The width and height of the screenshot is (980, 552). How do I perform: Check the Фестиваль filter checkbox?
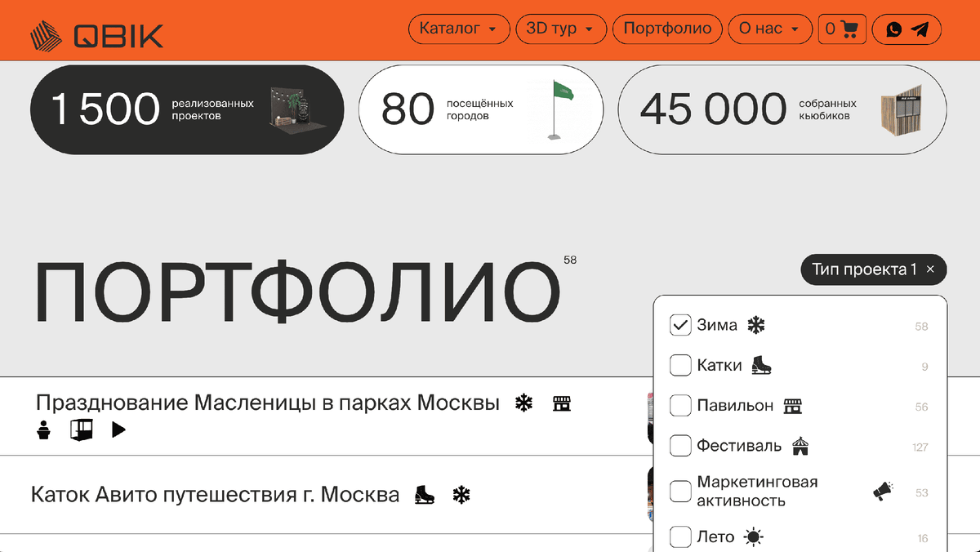tap(680, 446)
